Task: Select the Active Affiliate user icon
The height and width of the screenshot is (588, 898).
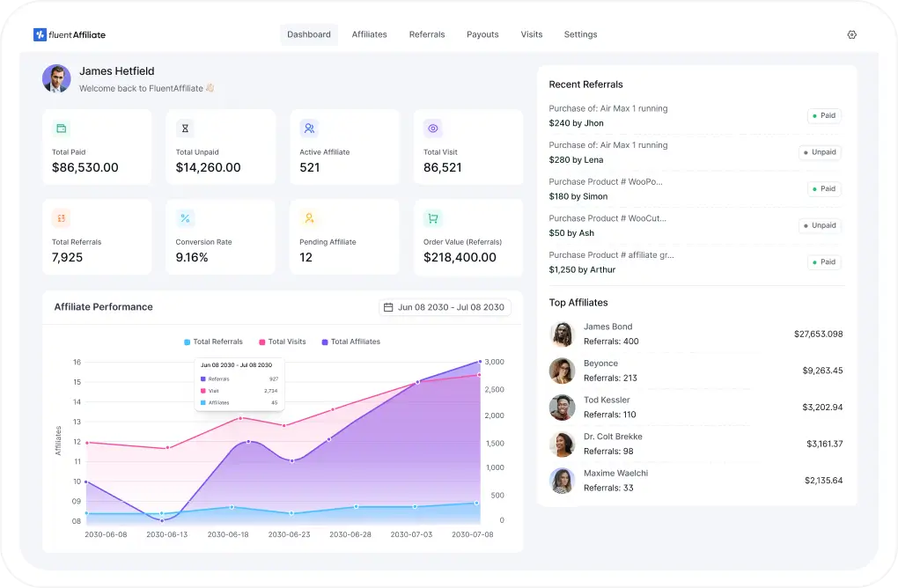Action: click(x=308, y=128)
